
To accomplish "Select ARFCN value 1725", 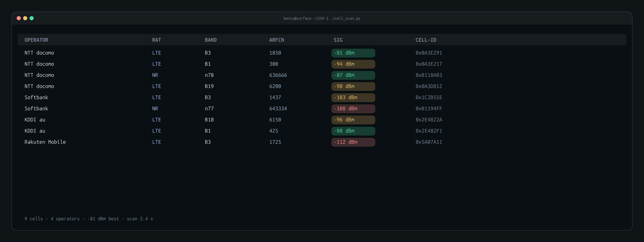I will click(275, 142).
